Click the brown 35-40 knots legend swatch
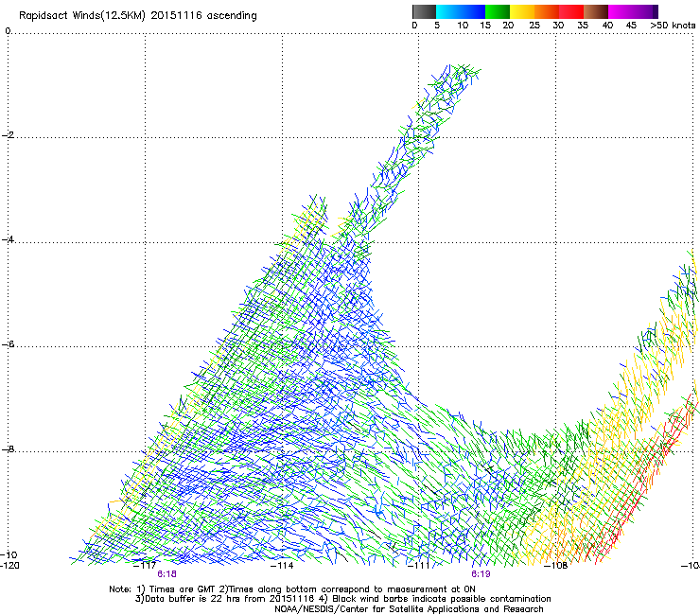The image size is (700, 615). pos(596,11)
